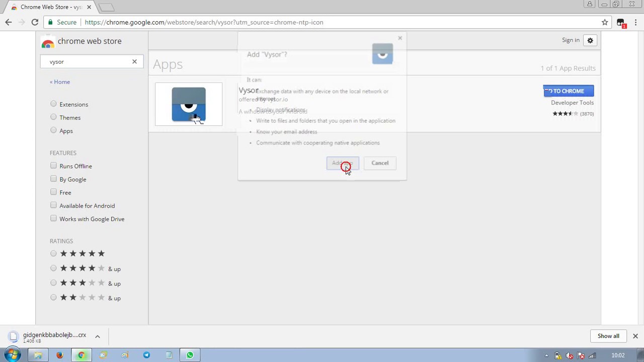
Task: Click the star rating (3870) on the Vysor result
Action: [573, 114]
